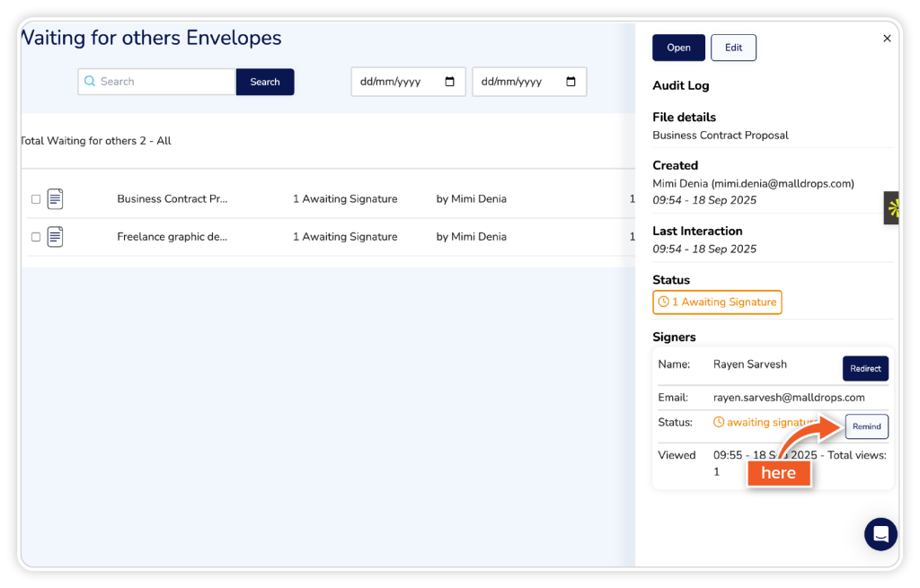Click the magnifier icon in search field
This screenshot has height=588, width=920.
click(90, 82)
